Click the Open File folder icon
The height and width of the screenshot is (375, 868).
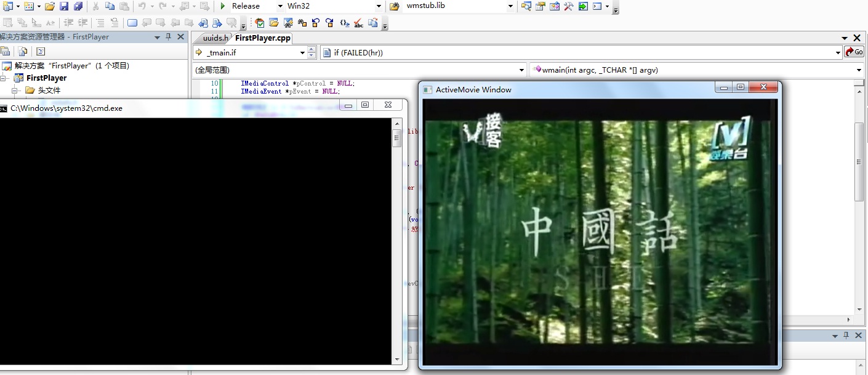pos(50,6)
